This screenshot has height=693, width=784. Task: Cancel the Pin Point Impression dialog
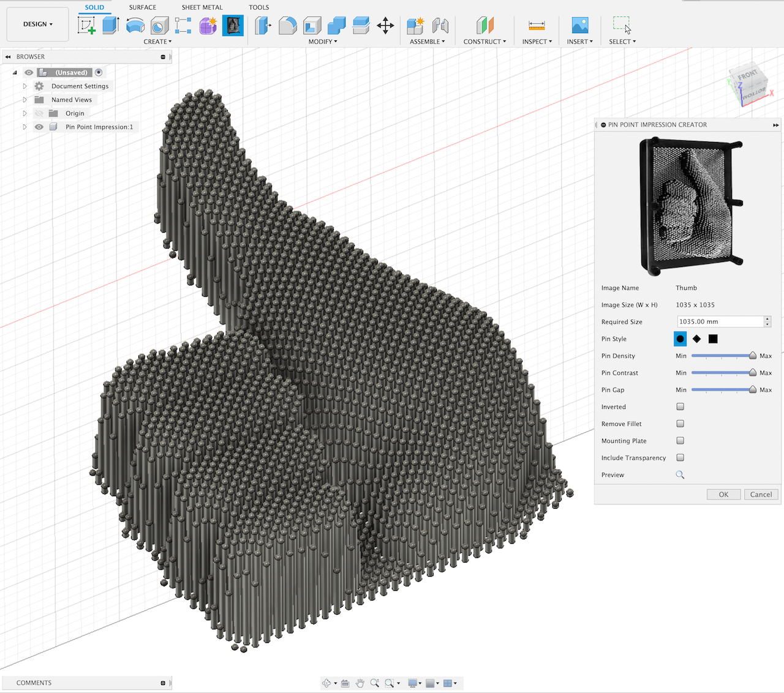pos(761,495)
